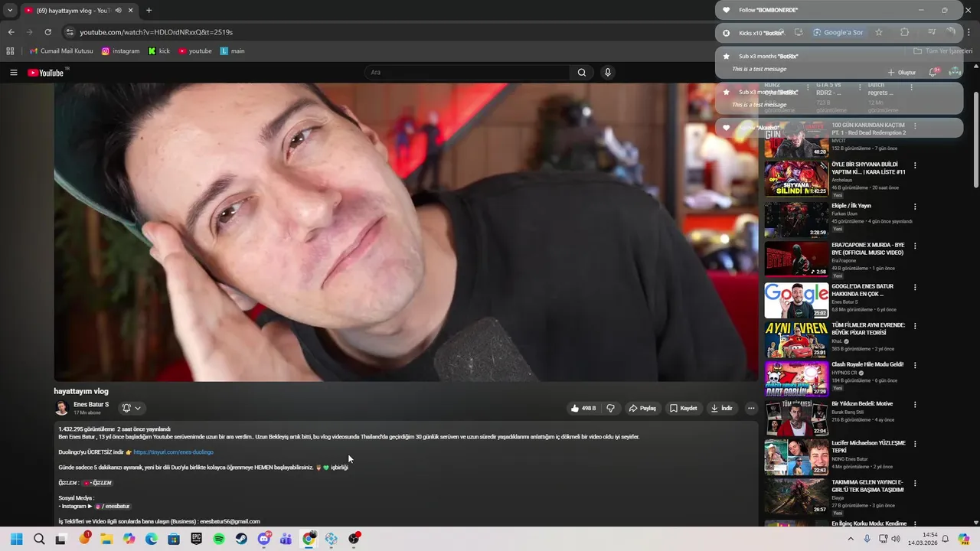Open the instagram bookmark
Viewport: 980px width, 551px height.
(120, 51)
